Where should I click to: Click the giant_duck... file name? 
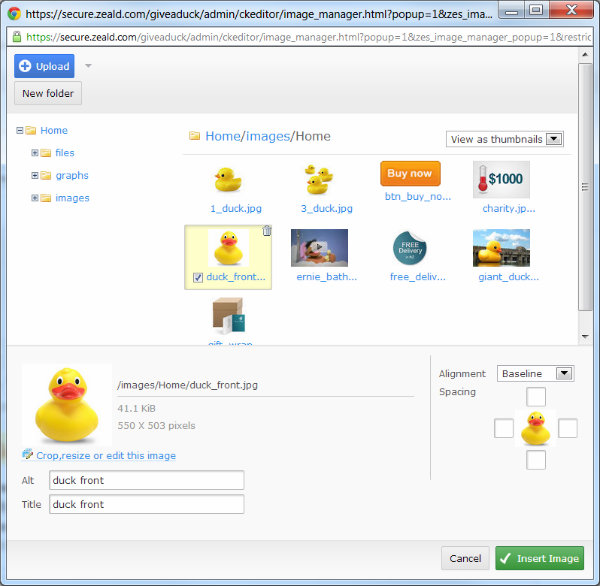(x=509, y=277)
